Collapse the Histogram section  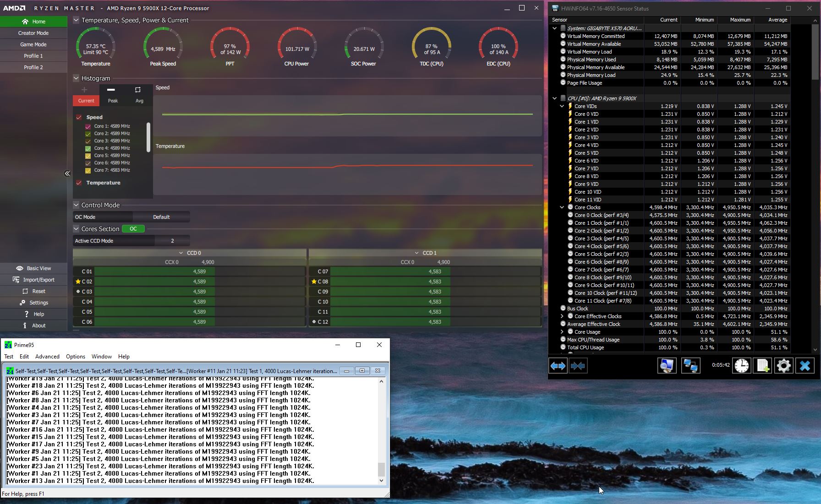coord(76,78)
